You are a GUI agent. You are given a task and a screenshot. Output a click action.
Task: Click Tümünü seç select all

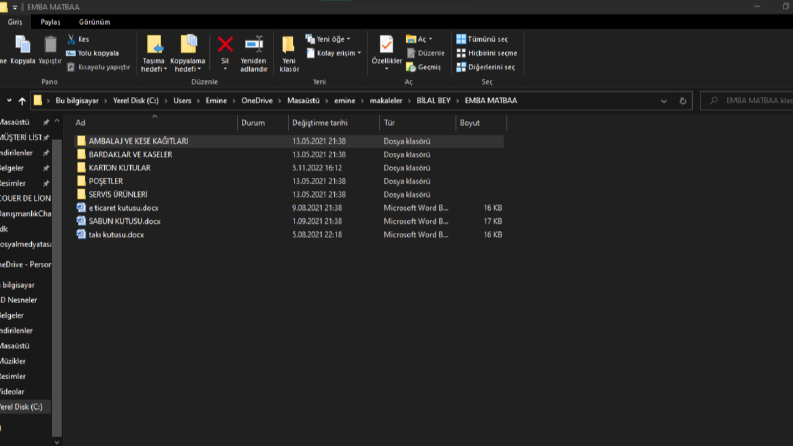point(482,39)
